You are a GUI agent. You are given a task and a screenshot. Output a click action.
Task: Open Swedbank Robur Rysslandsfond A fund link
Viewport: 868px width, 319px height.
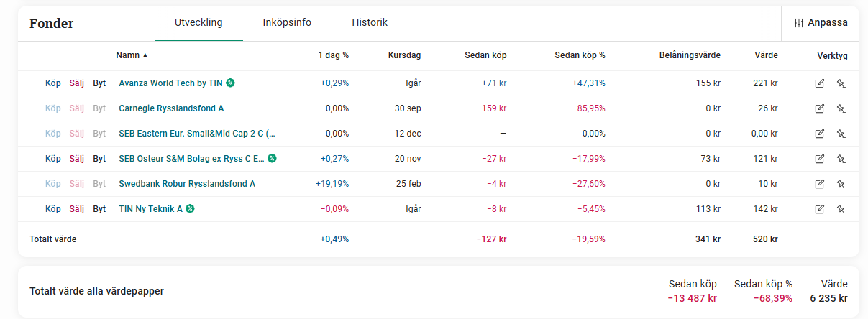pos(187,184)
